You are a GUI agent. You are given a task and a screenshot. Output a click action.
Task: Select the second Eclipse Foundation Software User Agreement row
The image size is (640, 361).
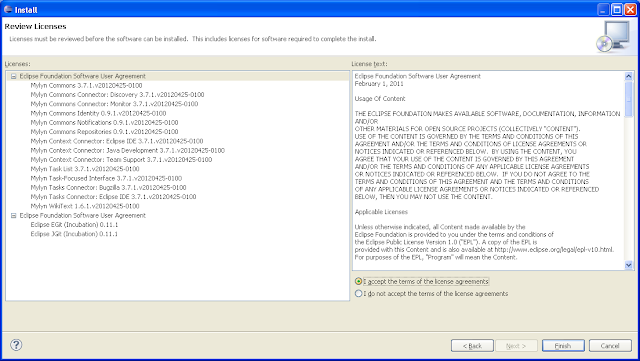click(x=82, y=216)
